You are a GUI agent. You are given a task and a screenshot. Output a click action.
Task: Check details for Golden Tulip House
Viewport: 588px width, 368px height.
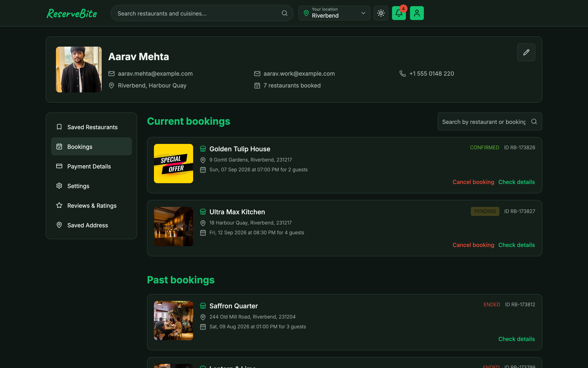(x=517, y=182)
